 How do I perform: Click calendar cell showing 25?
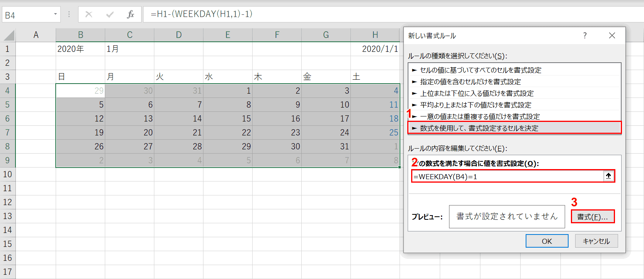[375, 132]
